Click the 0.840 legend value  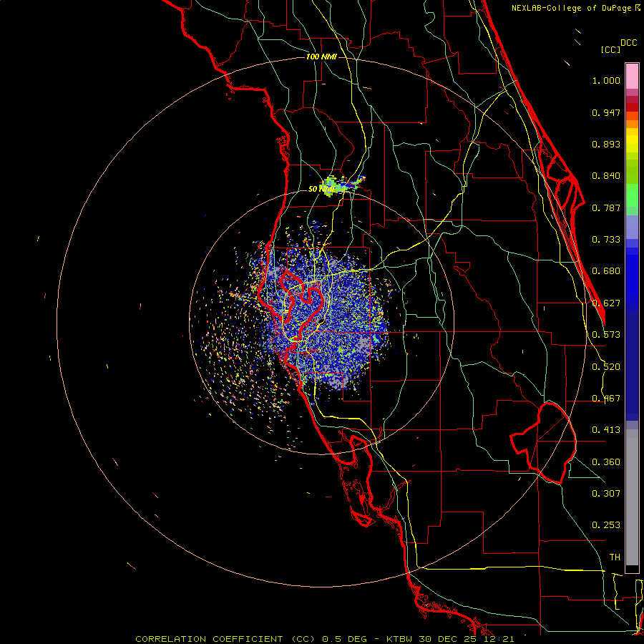click(606, 176)
